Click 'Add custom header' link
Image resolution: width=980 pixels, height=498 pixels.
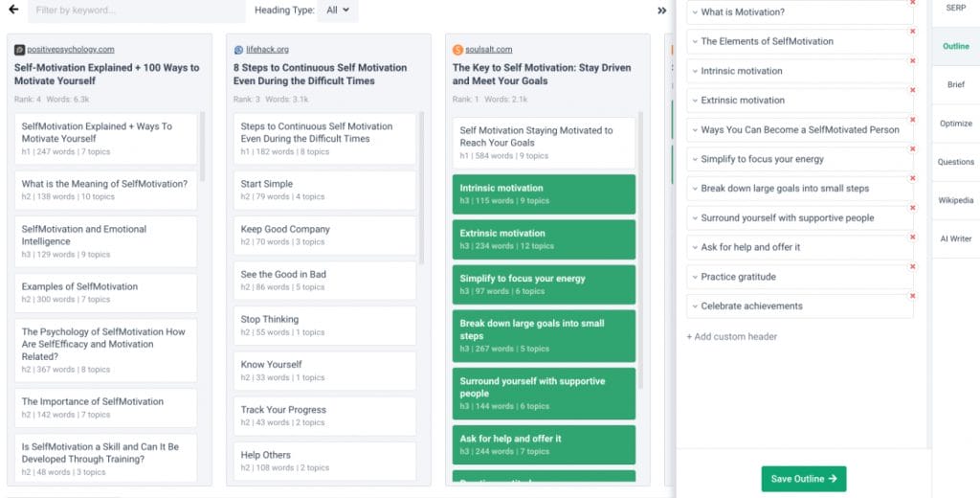coord(732,336)
